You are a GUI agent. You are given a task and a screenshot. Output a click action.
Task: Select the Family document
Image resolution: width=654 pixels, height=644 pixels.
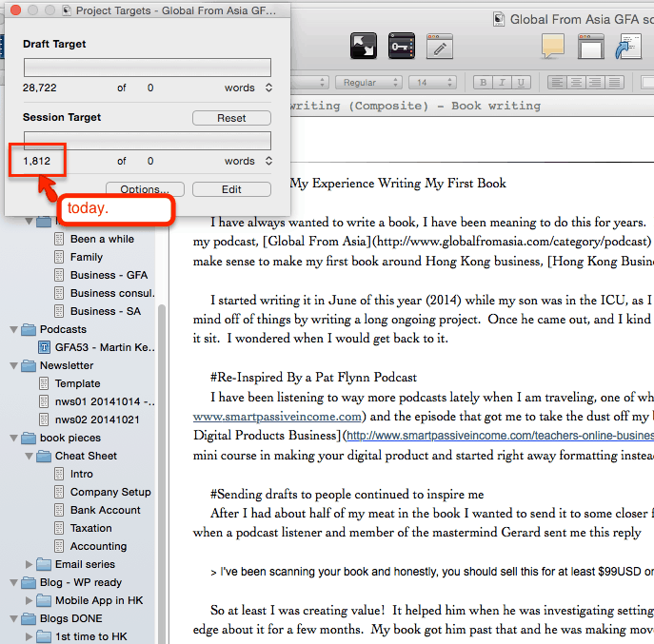pyautogui.click(x=87, y=257)
